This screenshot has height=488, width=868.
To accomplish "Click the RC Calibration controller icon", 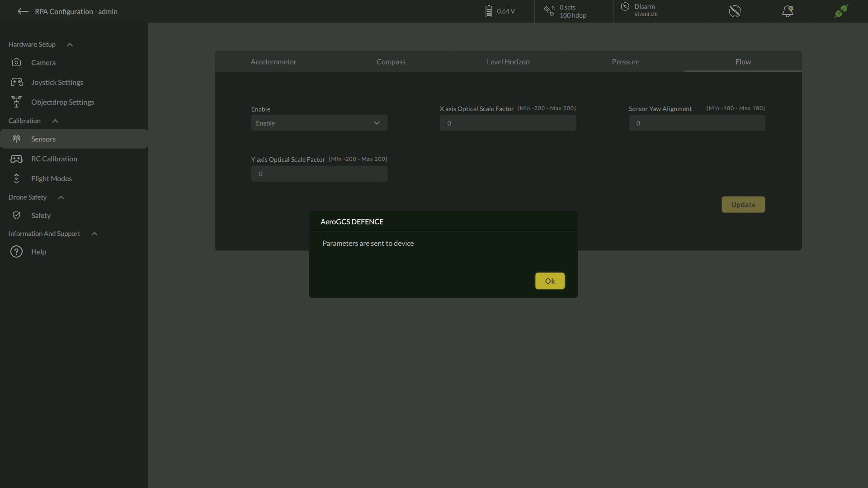I will tap(16, 159).
